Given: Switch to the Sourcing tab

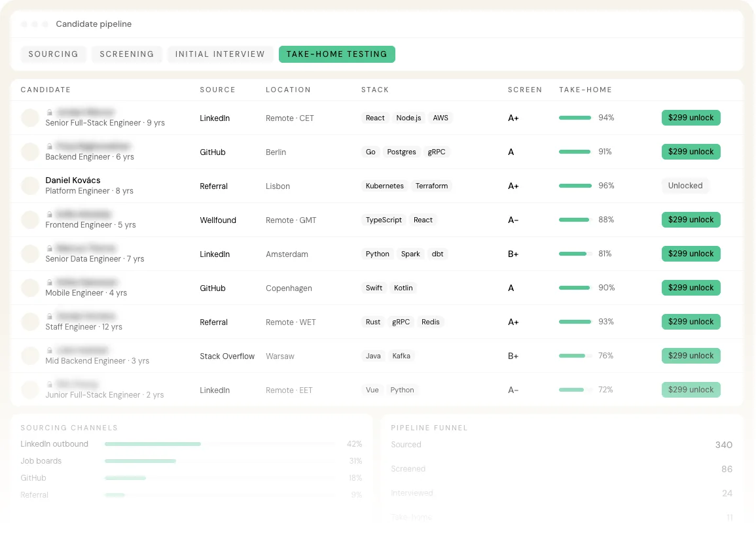Looking at the screenshot, I should [53, 54].
